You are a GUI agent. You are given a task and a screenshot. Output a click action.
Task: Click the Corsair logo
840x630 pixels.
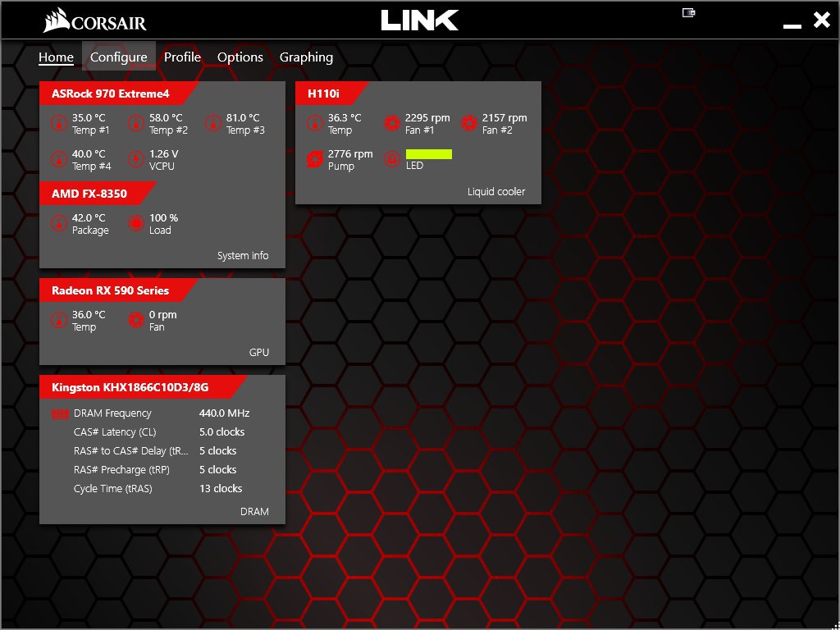click(x=95, y=21)
